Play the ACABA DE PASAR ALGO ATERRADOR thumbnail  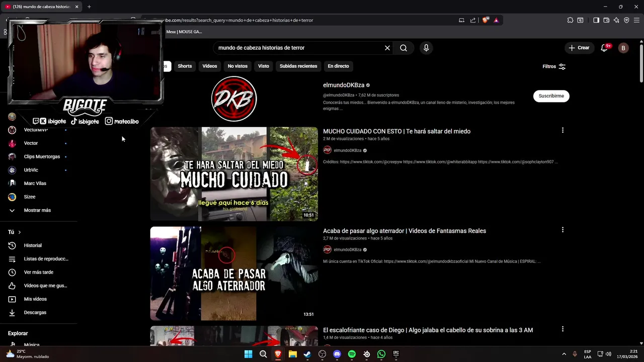234,274
